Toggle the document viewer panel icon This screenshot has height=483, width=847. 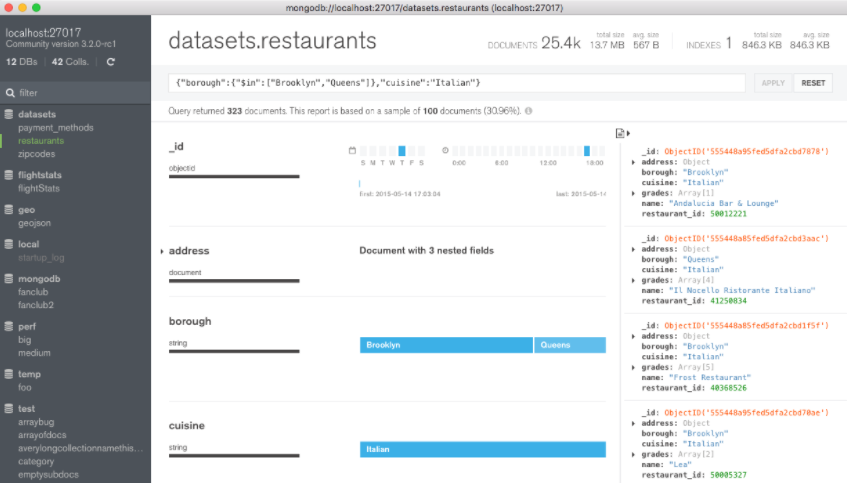pyautogui.click(x=622, y=133)
